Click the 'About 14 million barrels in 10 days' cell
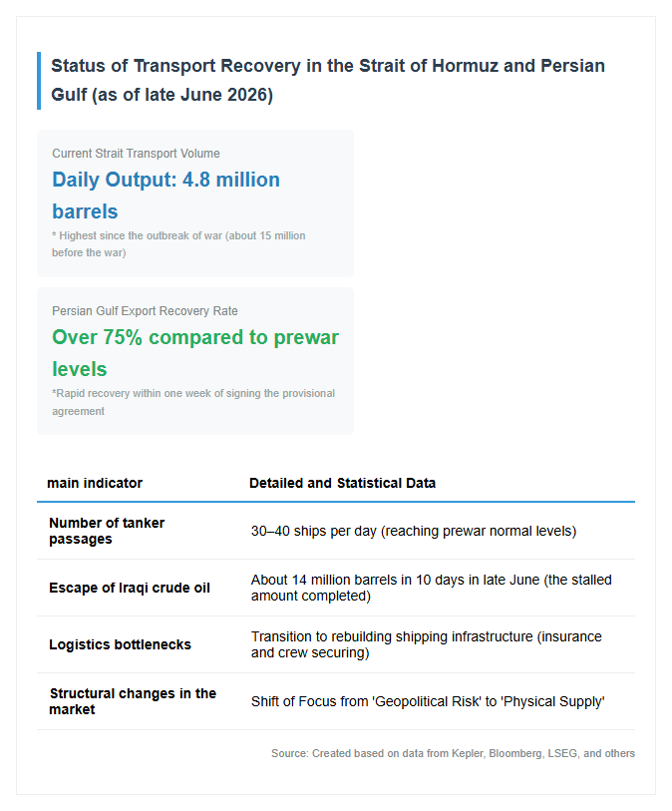Viewport: 672px width, 811px height. point(431,588)
